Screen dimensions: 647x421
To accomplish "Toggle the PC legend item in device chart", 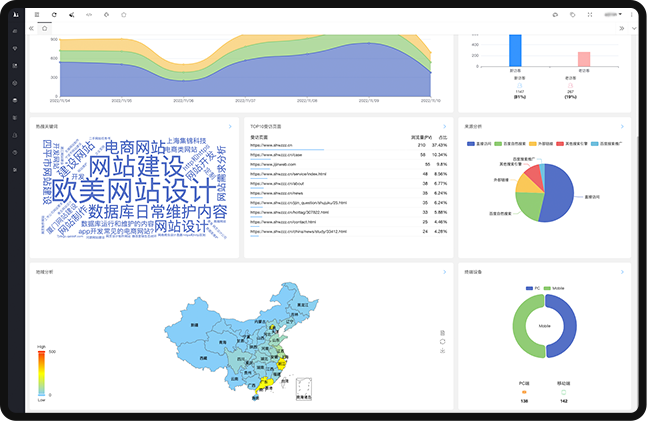I will click(531, 288).
